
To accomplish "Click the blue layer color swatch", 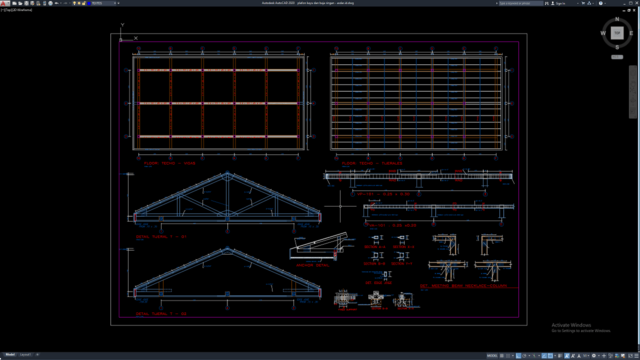I will coord(89,3).
